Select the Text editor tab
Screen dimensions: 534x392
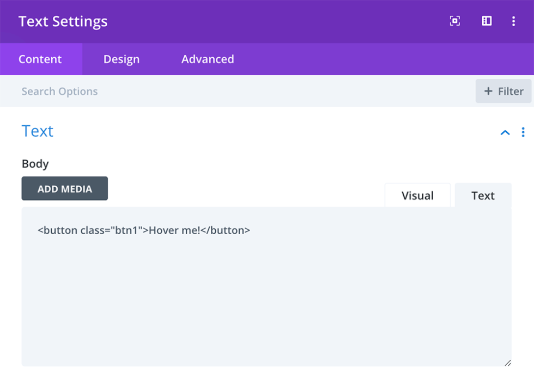(x=482, y=195)
